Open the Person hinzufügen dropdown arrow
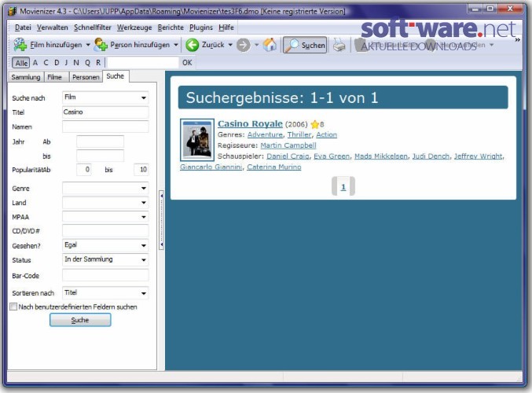Viewport: 532px width, 393px height. point(176,45)
